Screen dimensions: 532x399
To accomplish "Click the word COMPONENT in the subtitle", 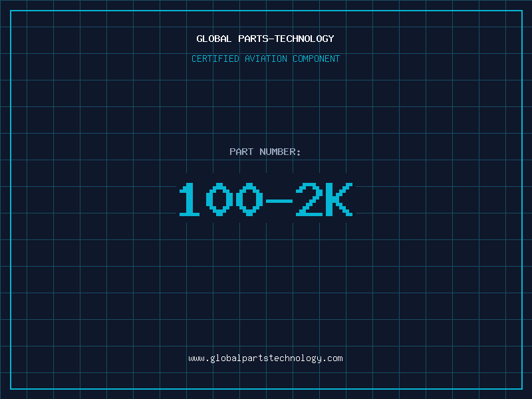I will point(316,59).
